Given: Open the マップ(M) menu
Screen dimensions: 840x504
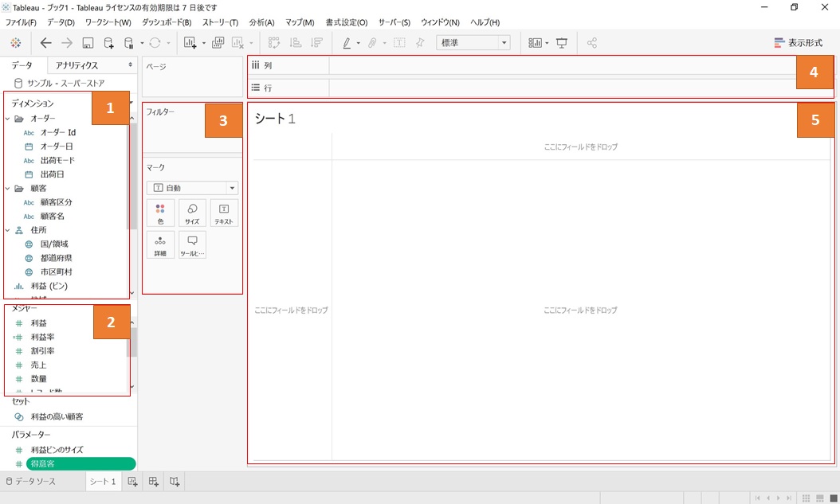Looking at the screenshot, I should pos(300,22).
